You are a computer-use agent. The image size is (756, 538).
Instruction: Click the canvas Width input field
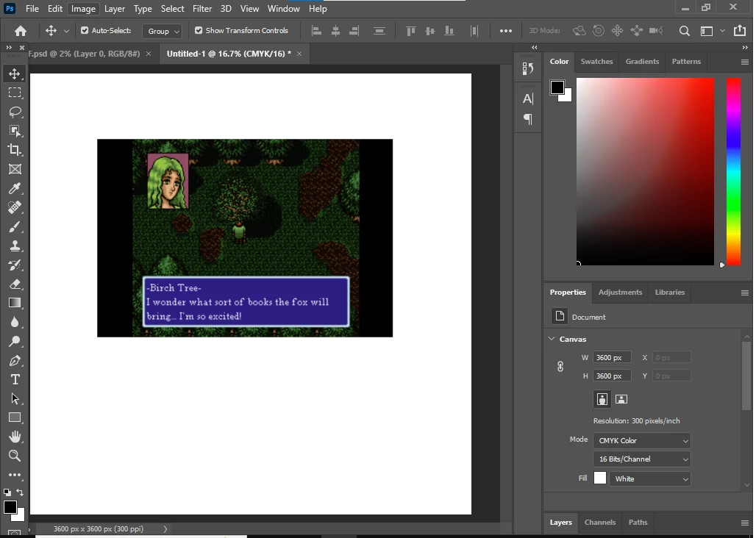coord(612,357)
